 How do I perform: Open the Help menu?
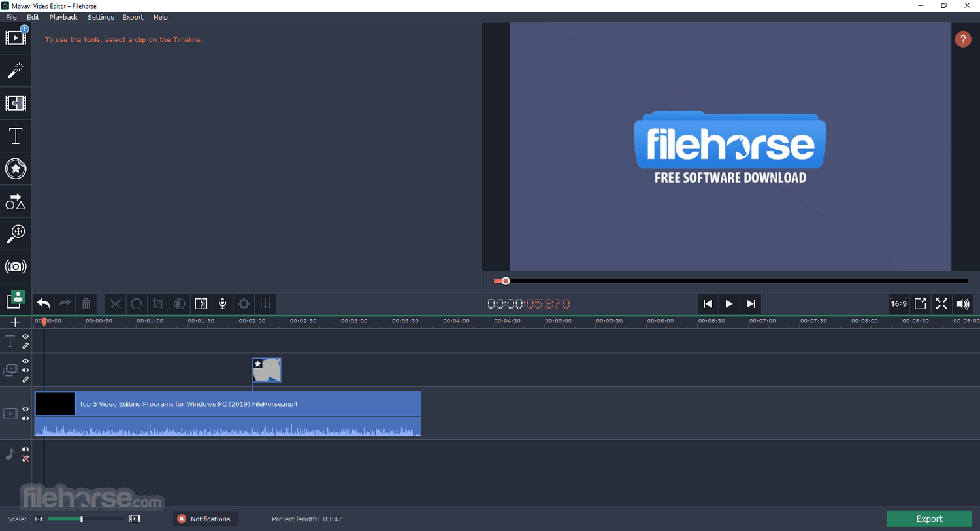[x=160, y=17]
